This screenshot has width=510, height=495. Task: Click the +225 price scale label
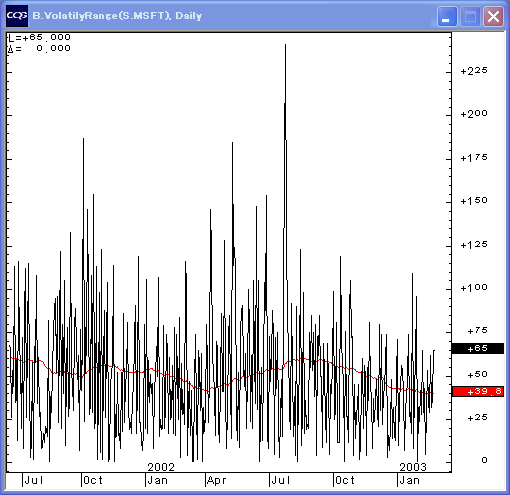point(474,71)
